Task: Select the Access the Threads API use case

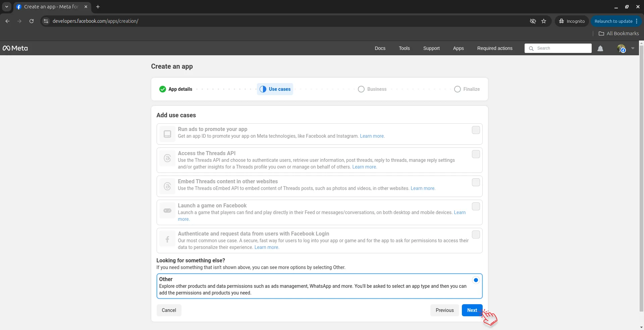Action: pos(476,154)
